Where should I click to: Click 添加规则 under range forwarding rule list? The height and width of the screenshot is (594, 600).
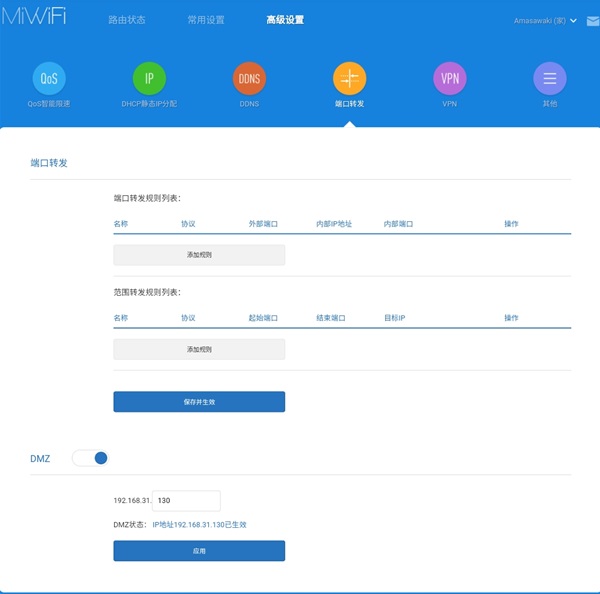[199, 349]
